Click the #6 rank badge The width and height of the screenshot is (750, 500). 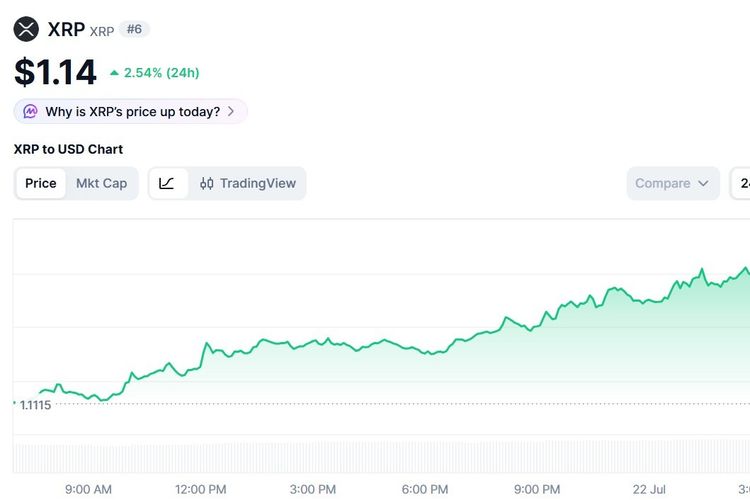click(x=134, y=29)
